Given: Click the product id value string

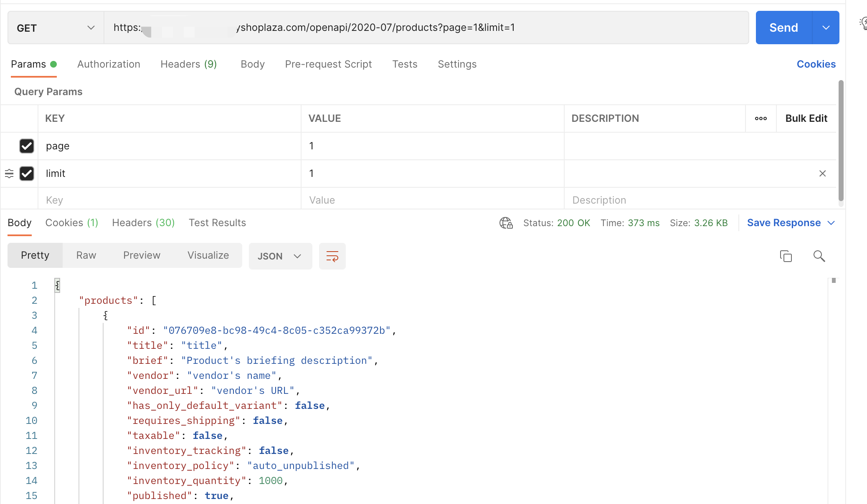Looking at the screenshot, I should pos(276,330).
